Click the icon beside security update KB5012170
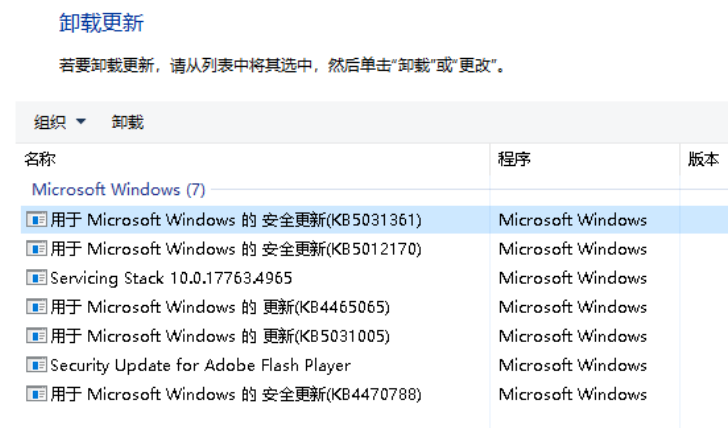This screenshot has height=428, width=728. click(37, 249)
